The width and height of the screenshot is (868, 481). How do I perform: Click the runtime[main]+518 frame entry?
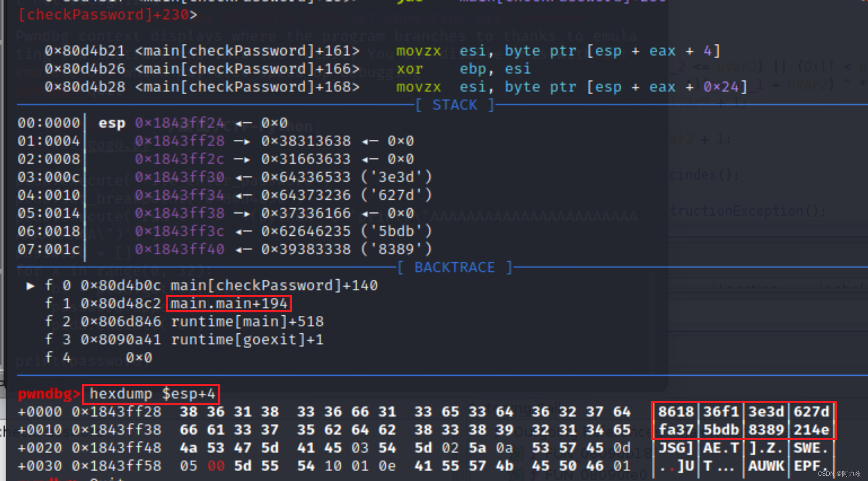tap(247, 322)
